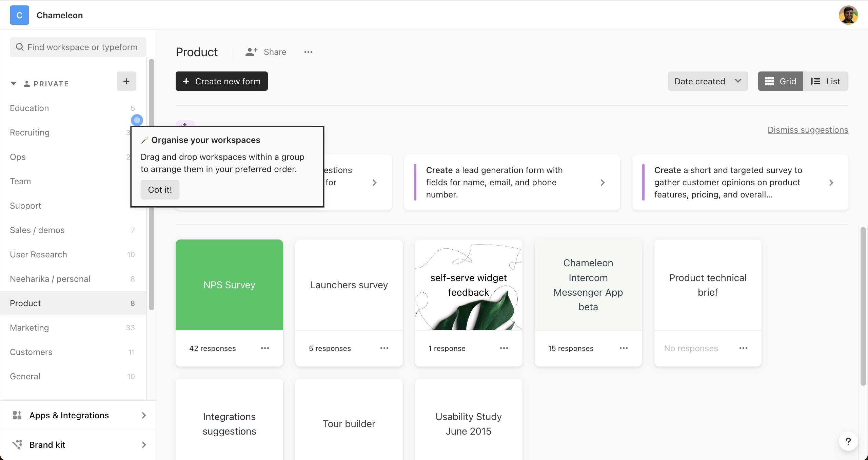The width and height of the screenshot is (868, 460).
Task: Click the main content scrollbar
Action: pos(863,307)
